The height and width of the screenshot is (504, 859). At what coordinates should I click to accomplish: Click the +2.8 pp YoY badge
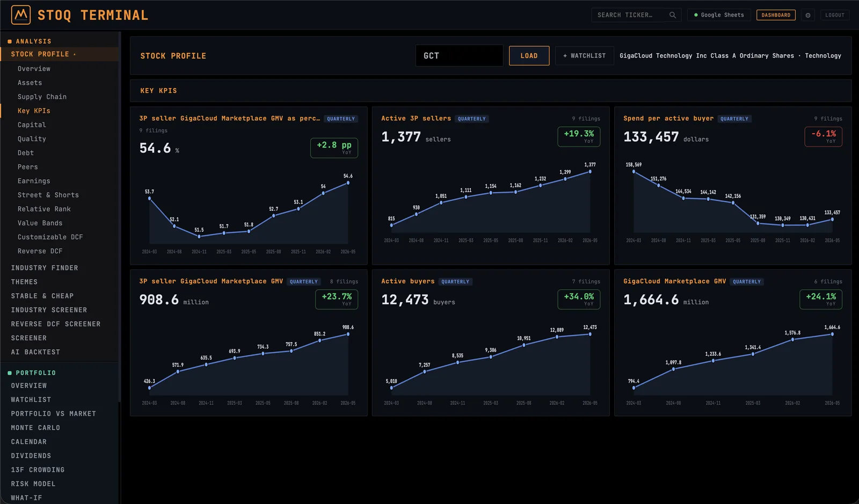pos(334,148)
